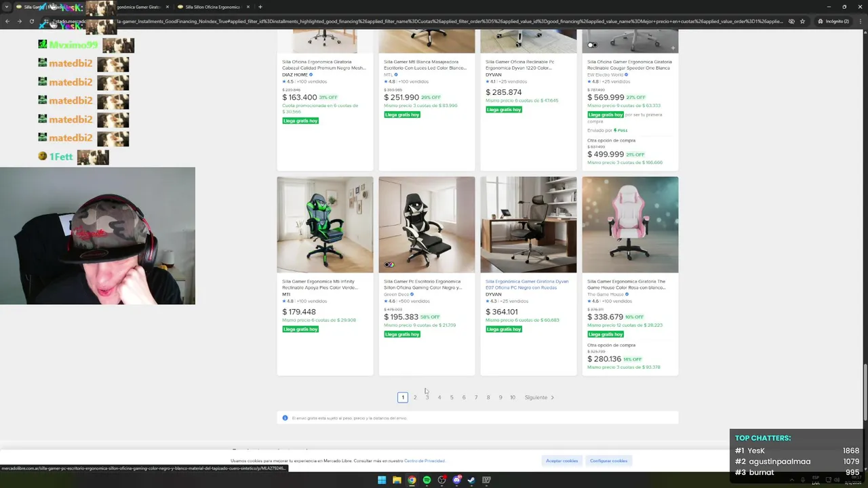
Task: Click The Game House seller name
Action: pos(606,294)
